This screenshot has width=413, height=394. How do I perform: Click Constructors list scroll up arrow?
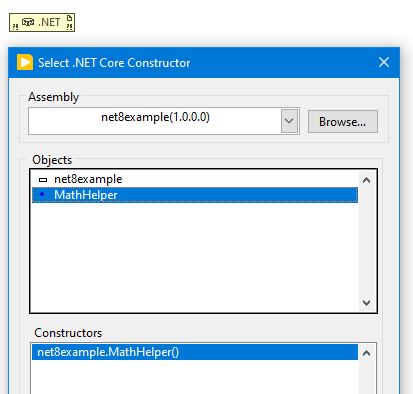pos(367,353)
